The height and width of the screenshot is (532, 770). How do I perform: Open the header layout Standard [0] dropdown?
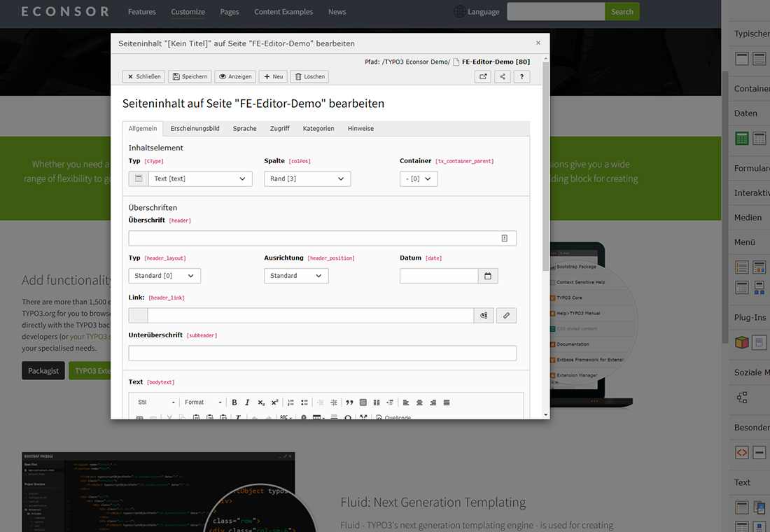coord(164,276)
